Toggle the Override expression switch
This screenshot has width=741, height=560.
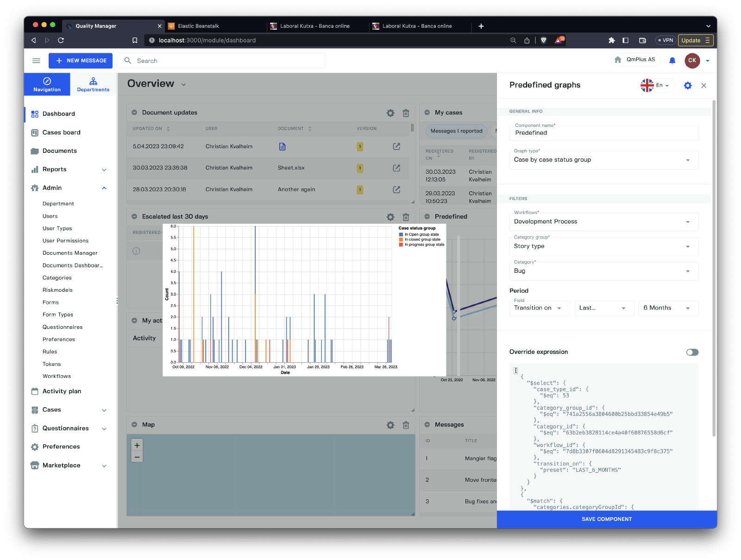(692, 352)
